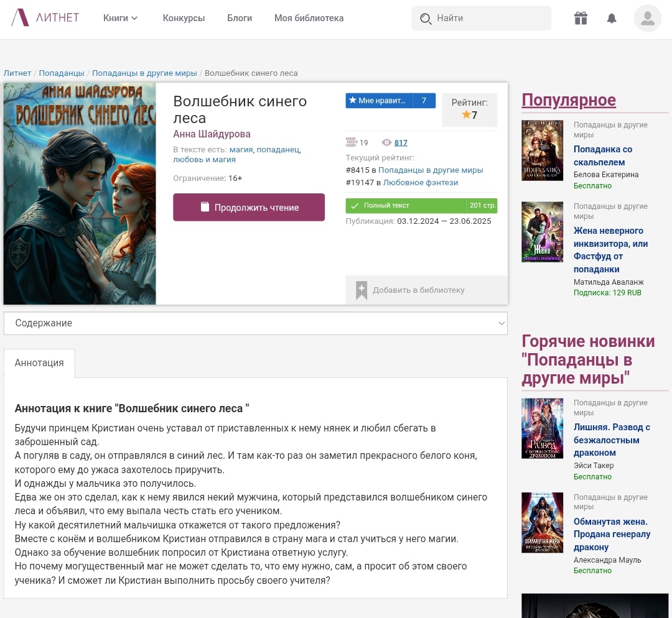
Task: Click author name Белова Екатерина
Action: tap(606, 175)
